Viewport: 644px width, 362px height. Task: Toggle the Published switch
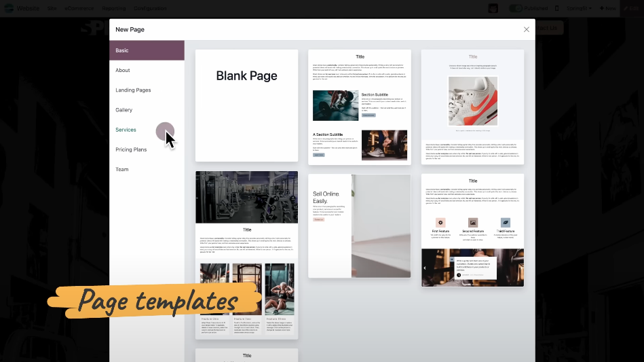point(516,8)
